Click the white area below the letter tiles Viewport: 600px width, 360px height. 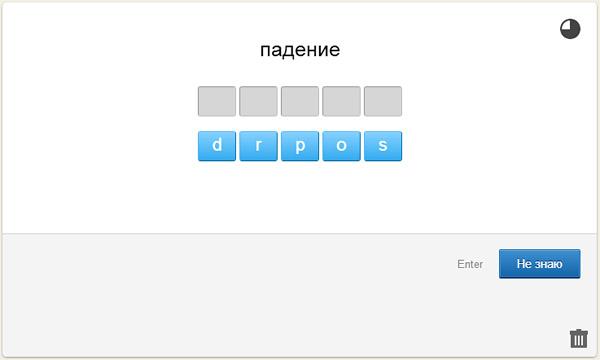point(300,197)
